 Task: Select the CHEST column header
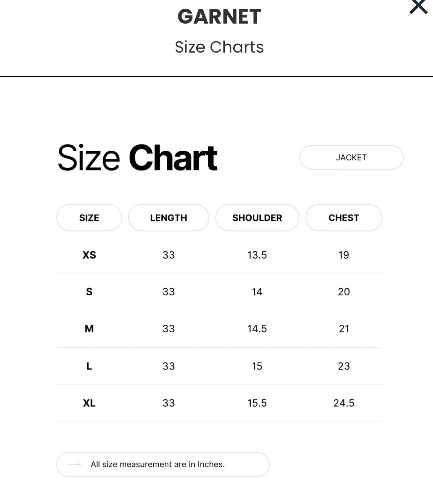pos(344,218)
